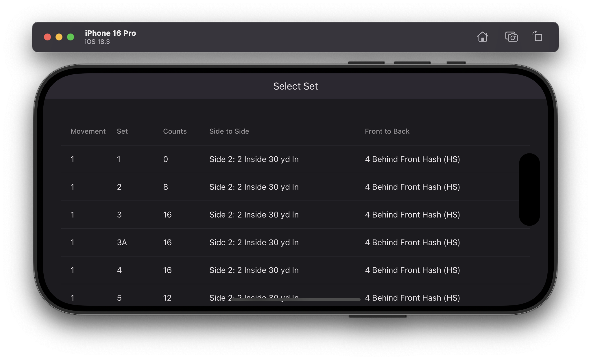Close the simulator window with the red button

point(47,37)
